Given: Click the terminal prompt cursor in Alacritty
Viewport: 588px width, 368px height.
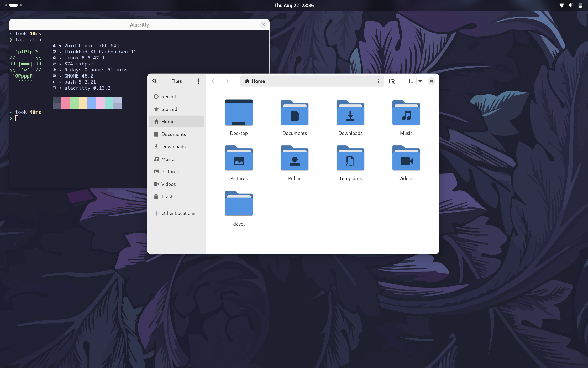Looking at the screenshot, I should pyautogui.click(x=17, y=118).
